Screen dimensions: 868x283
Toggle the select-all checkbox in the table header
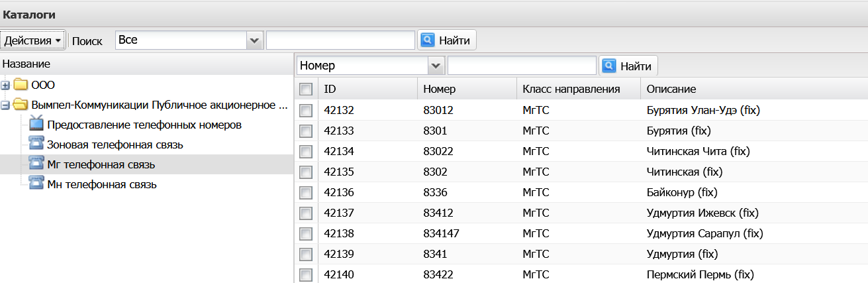pyautogui.click(x=306, y=89)
